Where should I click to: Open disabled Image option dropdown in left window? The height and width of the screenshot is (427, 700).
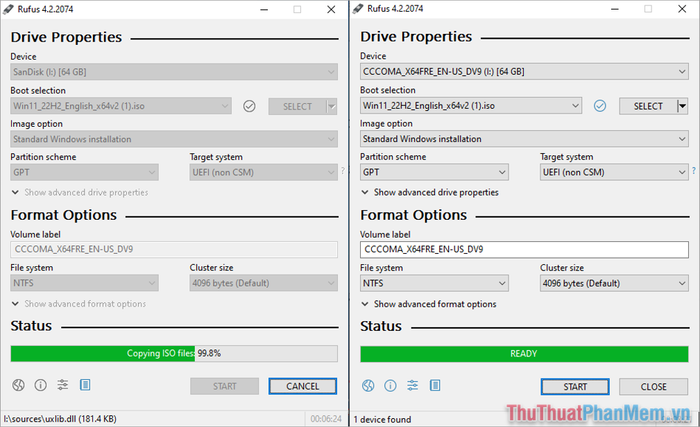174,139
